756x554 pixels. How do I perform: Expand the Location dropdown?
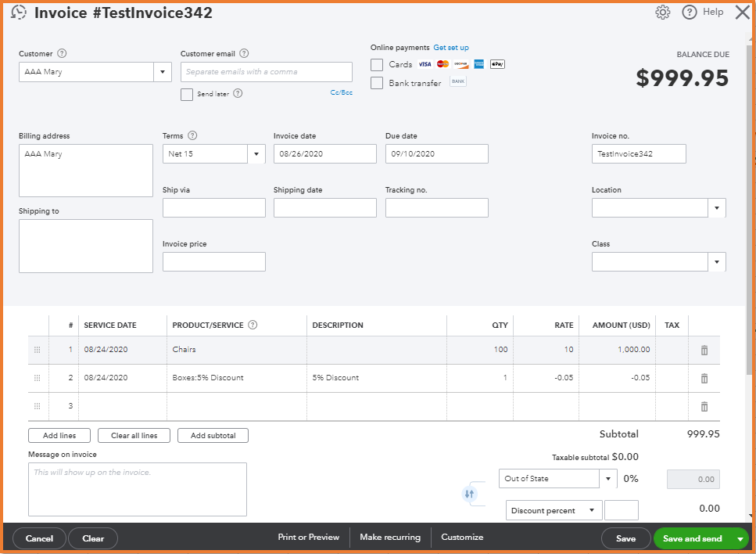(x=716, y=208)
